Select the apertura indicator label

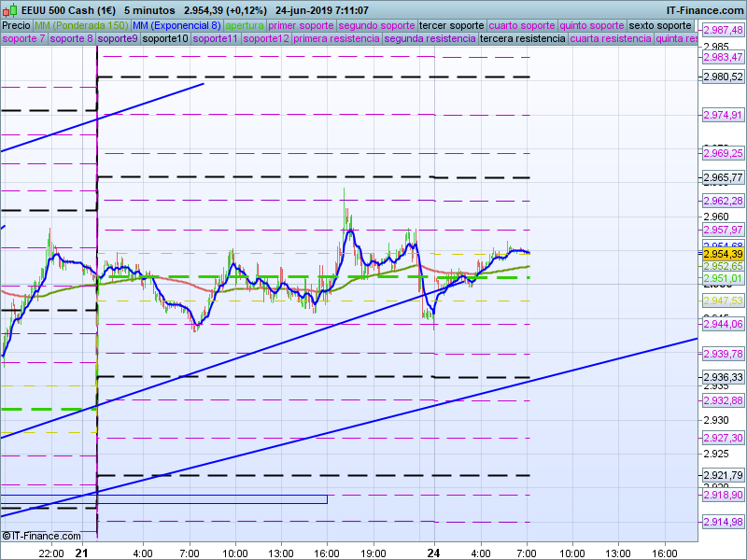coord(245,25)
